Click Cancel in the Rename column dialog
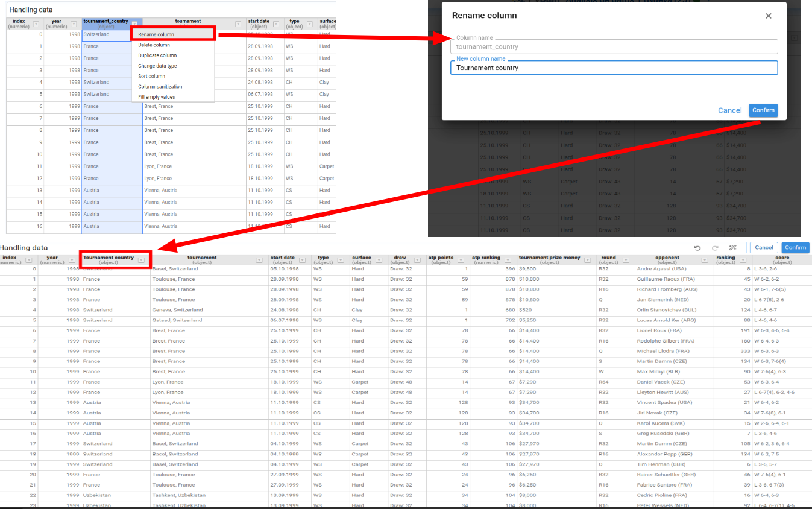The width and height of the screenshot is (812, 509). (x=729, y=110)
